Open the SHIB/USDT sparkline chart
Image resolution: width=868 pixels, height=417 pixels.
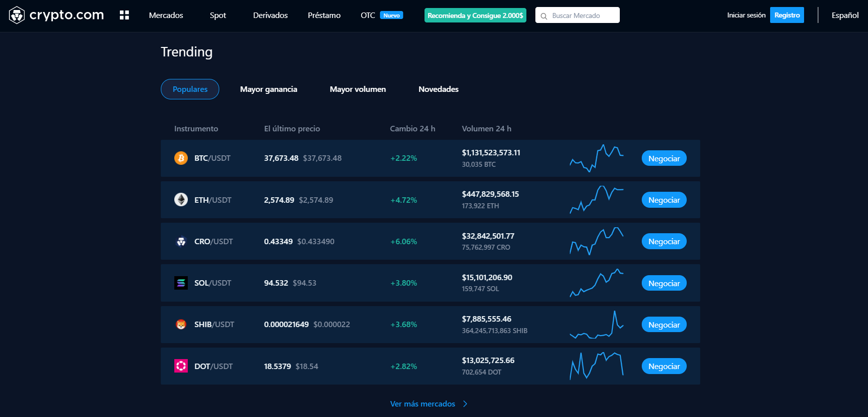(x=596, y=325)
